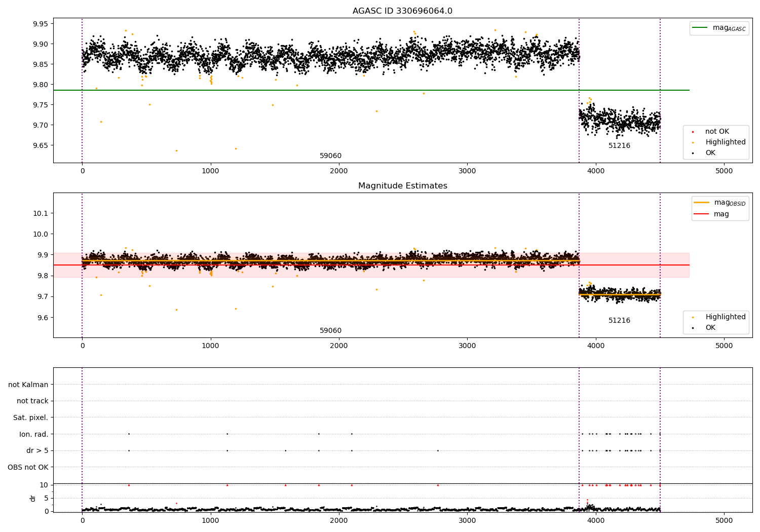Click the '59060' label in middle plot
The image size is (760, 532).
(x=330, y=331)
